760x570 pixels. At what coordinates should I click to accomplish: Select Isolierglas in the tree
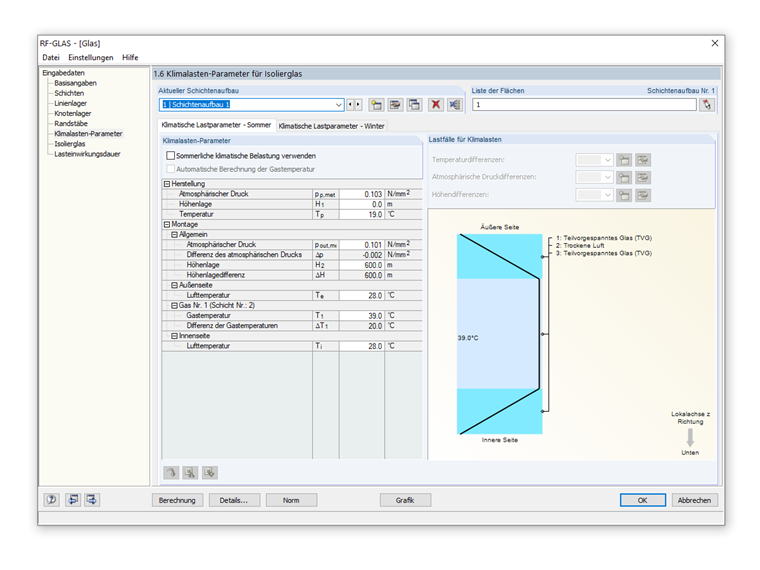[x=70, y=144]
